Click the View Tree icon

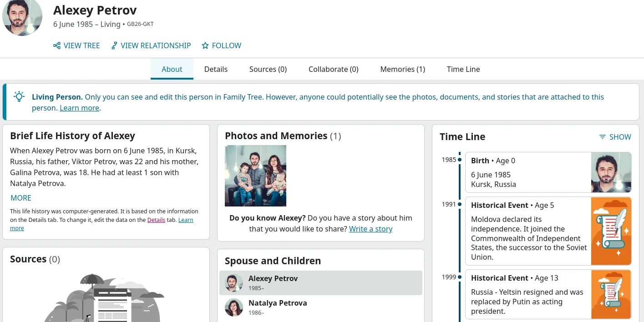(x=56, y=45)
